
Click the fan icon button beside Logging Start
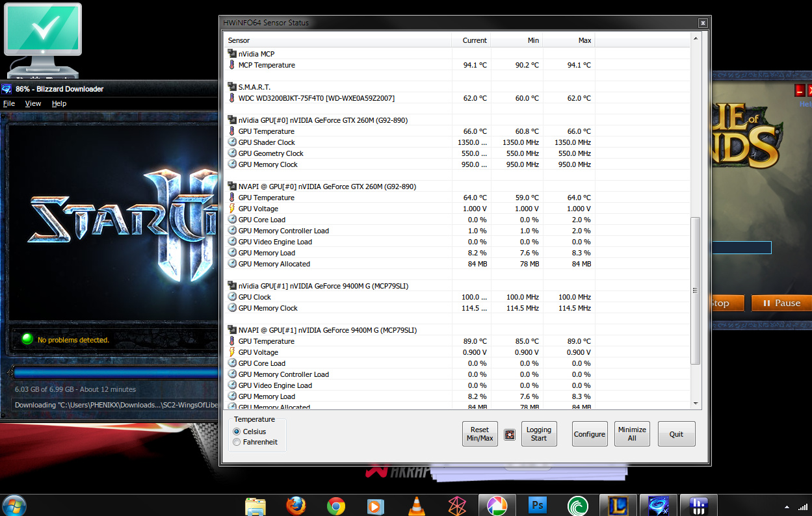[x=510, y=435]
